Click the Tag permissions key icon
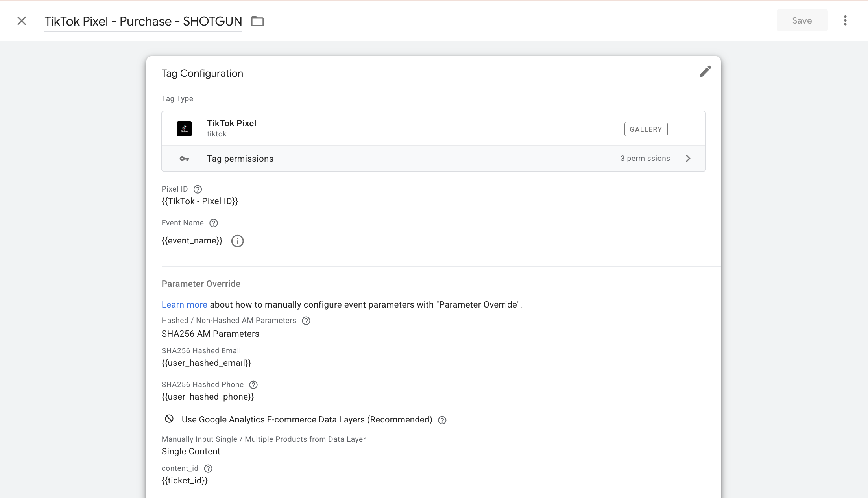The height and width of the screenshot is (498, 868). [184, 159]
